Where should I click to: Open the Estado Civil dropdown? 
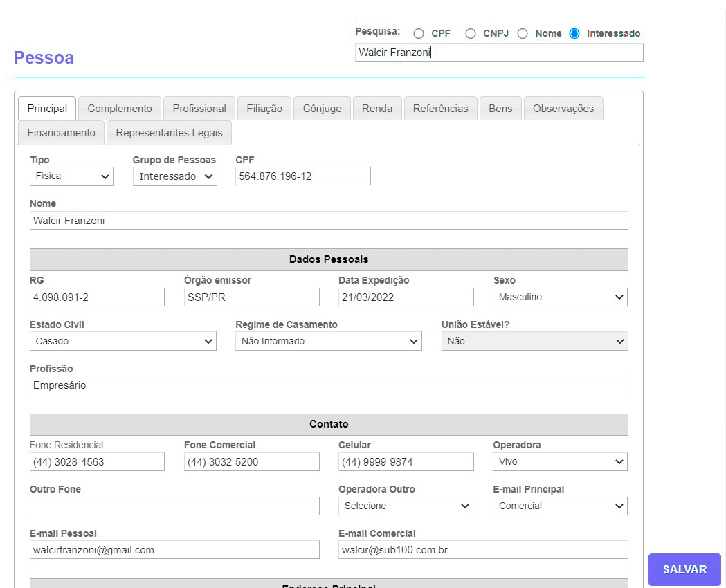122,341
